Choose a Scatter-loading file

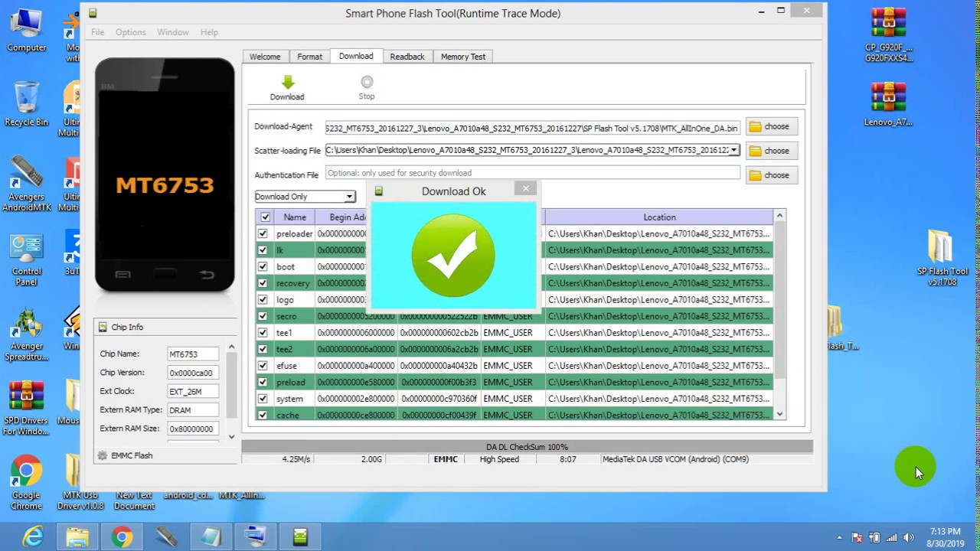(771, 151)
